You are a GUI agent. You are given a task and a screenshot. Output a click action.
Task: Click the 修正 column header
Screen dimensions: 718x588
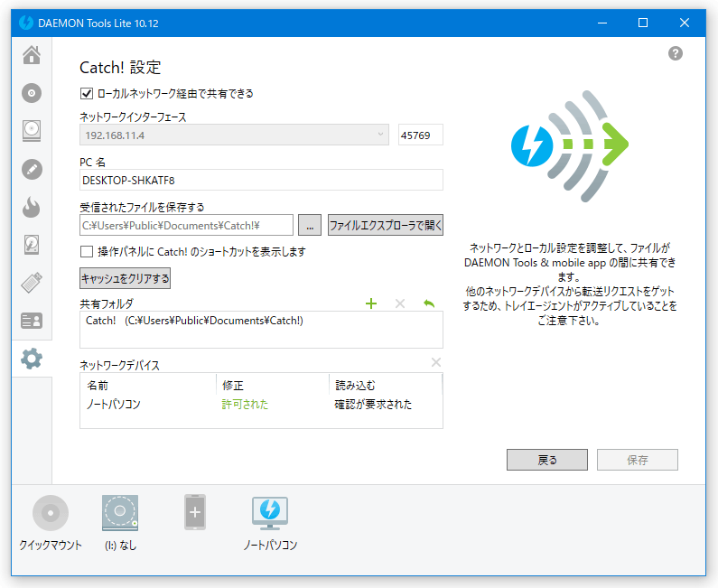click(x=273, y=385)
